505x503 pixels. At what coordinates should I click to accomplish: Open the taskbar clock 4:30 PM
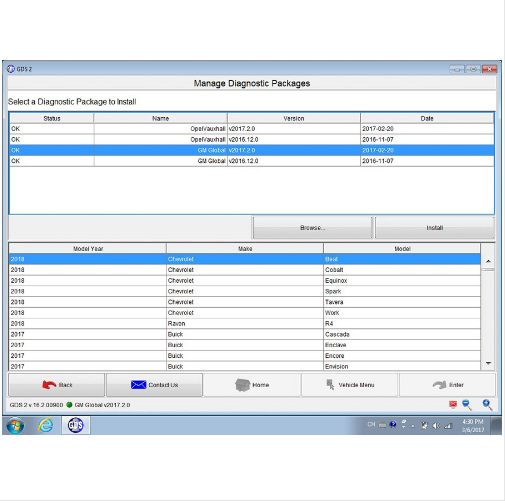pos(473,426)
